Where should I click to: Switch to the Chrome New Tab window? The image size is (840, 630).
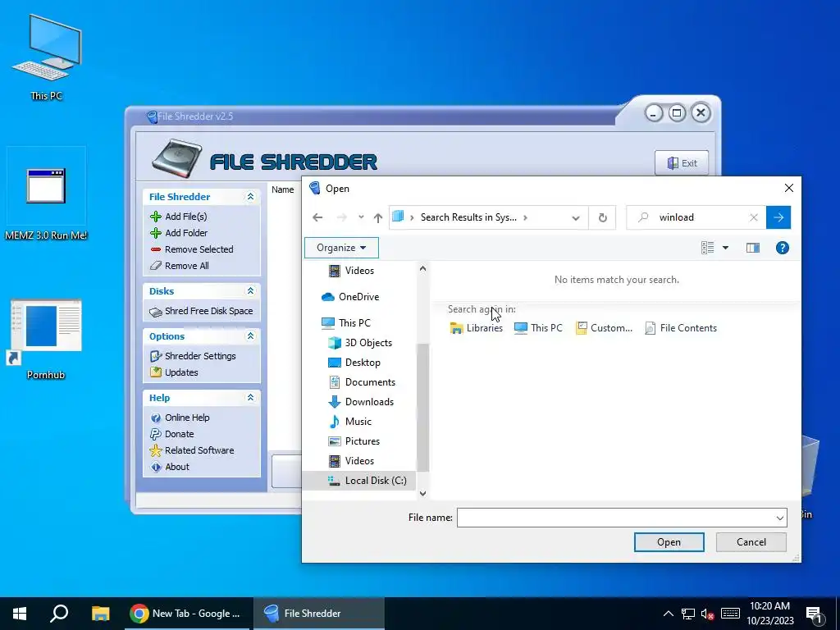point(187,614)
